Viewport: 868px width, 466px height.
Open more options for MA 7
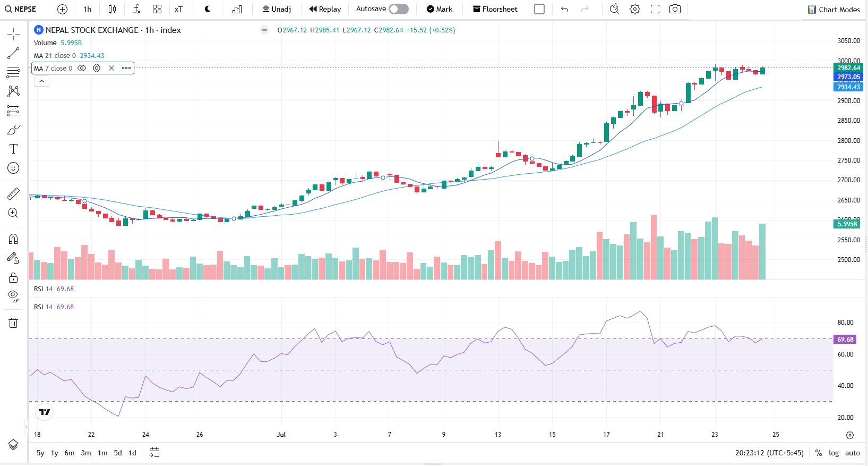tap(126, 68)
